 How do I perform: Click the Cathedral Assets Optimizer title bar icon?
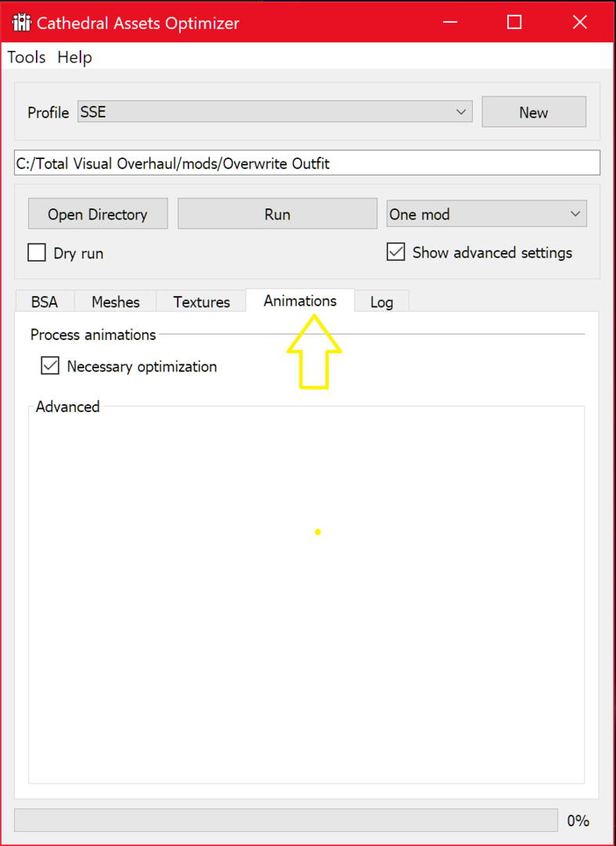22,23
